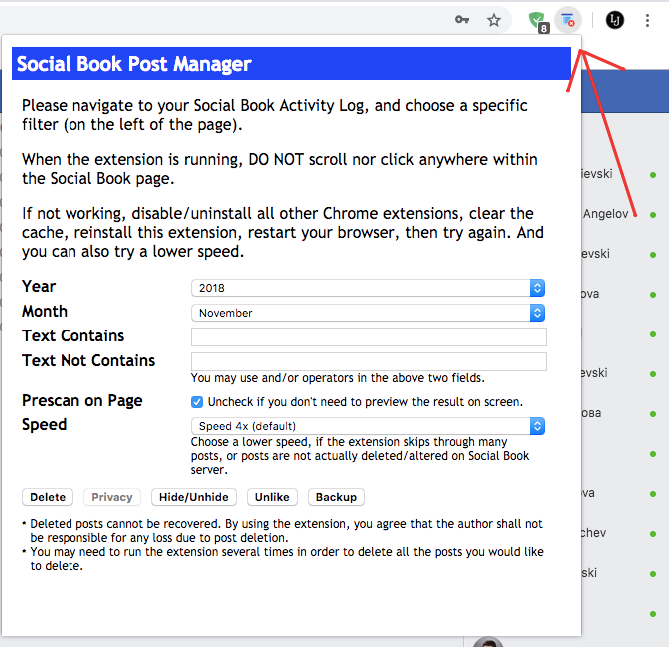Click the Text Contains input field
The width and height of the screenshot is (669, 647).
click(369, 337)
